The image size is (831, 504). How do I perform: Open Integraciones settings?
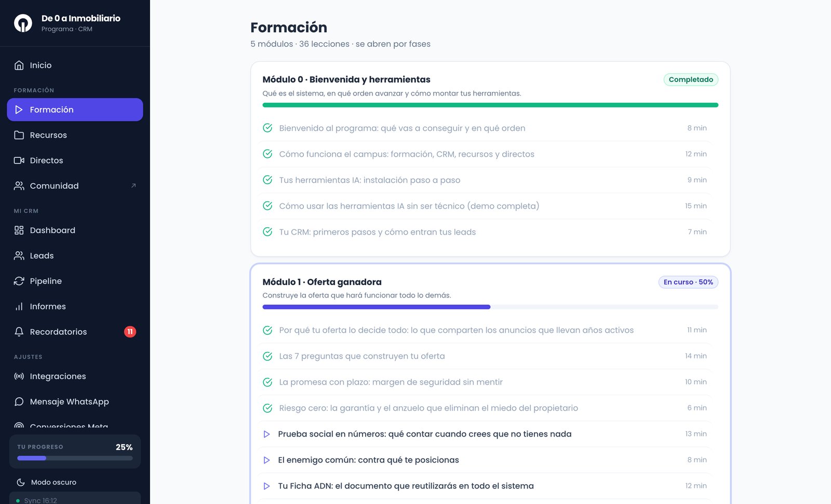pos(75,376)
